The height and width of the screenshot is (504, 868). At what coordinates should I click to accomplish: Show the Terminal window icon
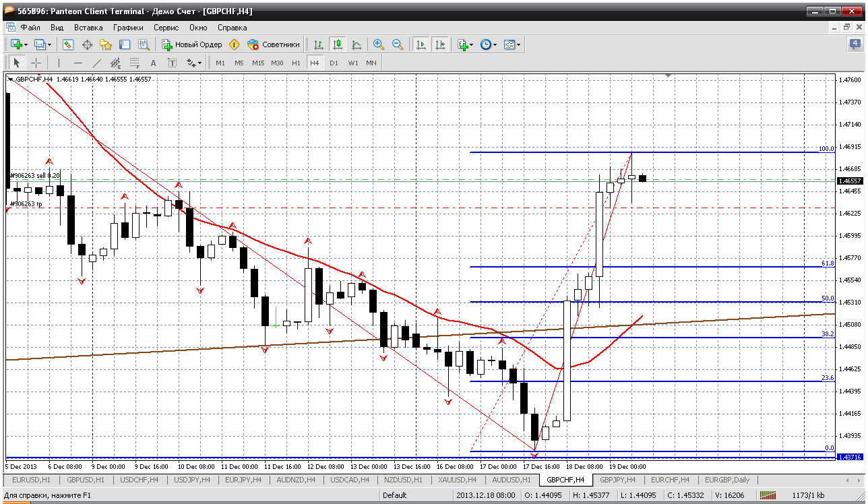pos(125,44)
